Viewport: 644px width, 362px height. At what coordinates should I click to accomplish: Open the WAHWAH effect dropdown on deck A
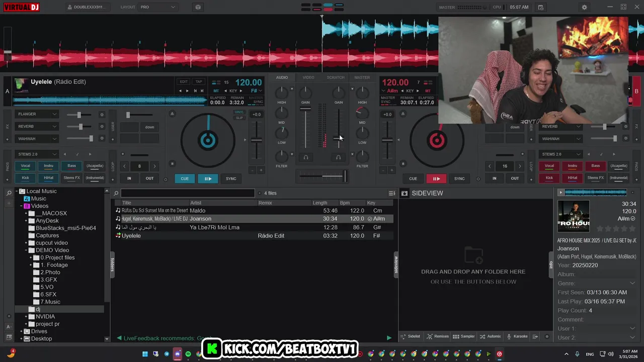37,138
